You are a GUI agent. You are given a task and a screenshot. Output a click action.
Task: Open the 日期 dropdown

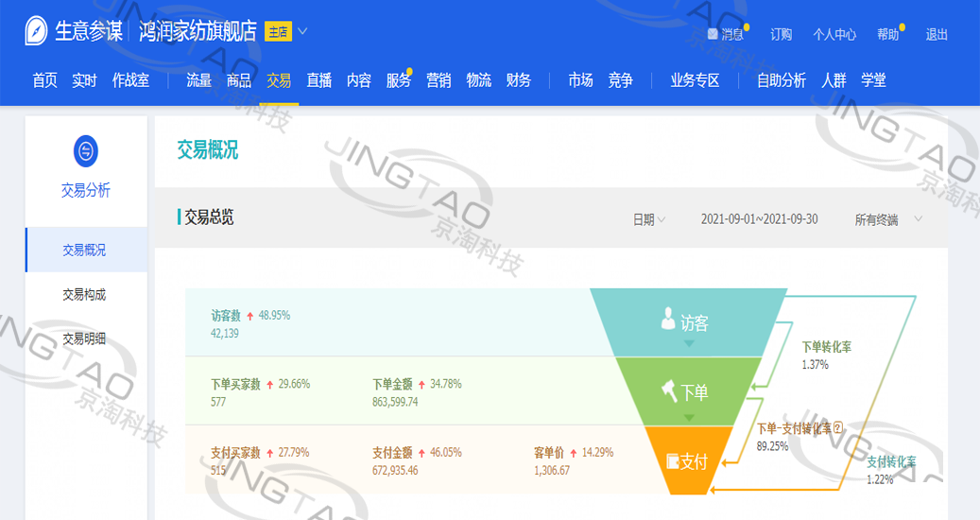coord(648,219)
